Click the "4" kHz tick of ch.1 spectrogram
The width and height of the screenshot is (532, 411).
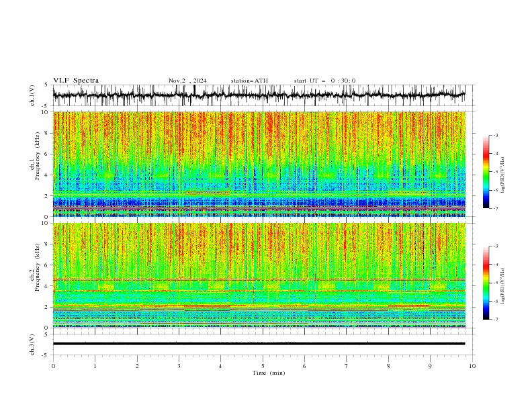(x=47, y=175)
